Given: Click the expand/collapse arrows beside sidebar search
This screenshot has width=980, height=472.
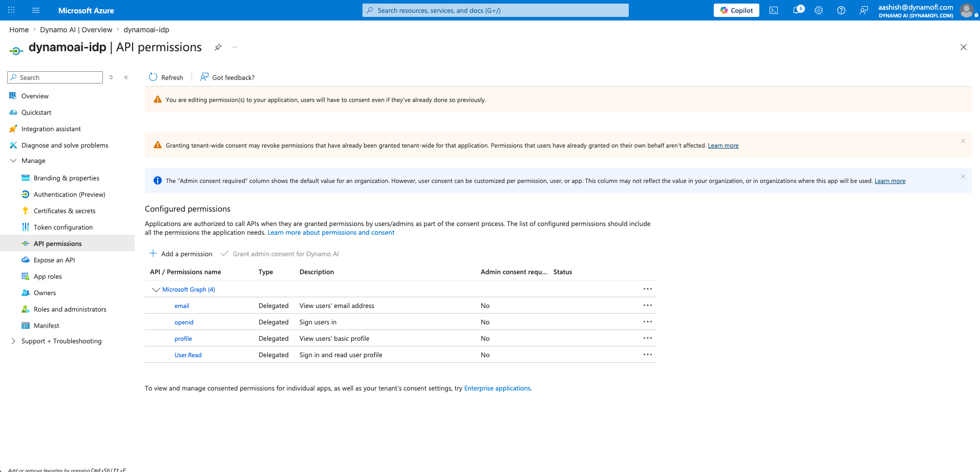Looking at the screenshot, I should pyautogui.click(x=111, y=77).
